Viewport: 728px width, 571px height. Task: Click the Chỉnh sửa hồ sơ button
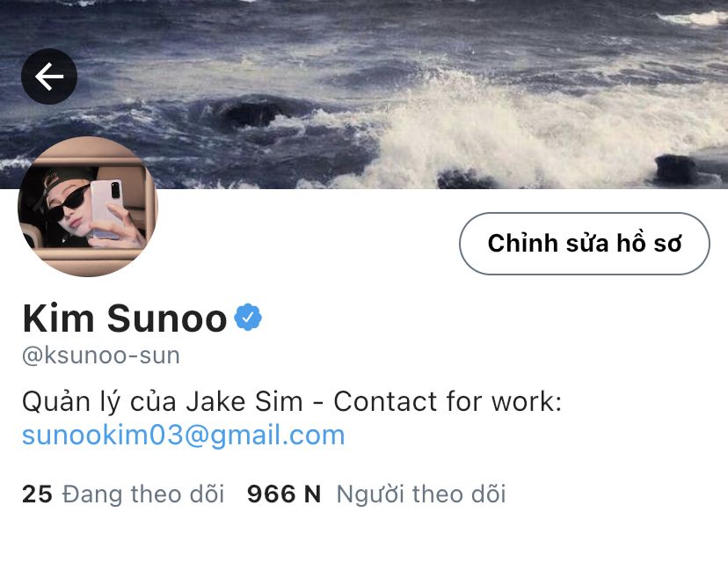tap(585, 244)
